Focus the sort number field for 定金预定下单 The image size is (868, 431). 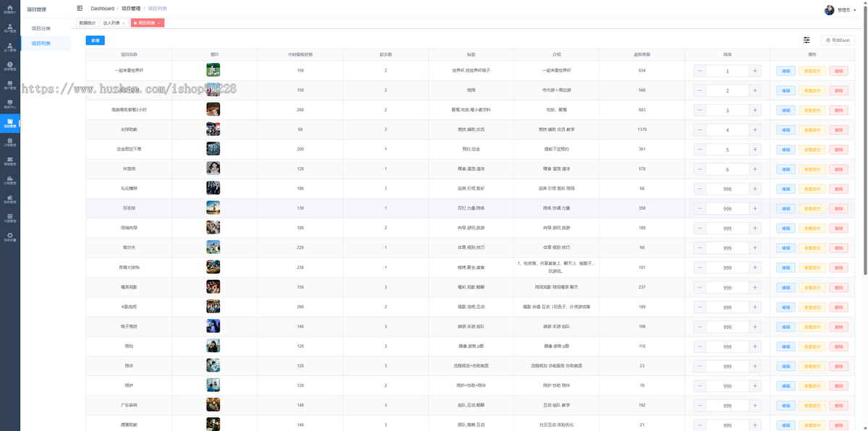(x=727, y=150)
